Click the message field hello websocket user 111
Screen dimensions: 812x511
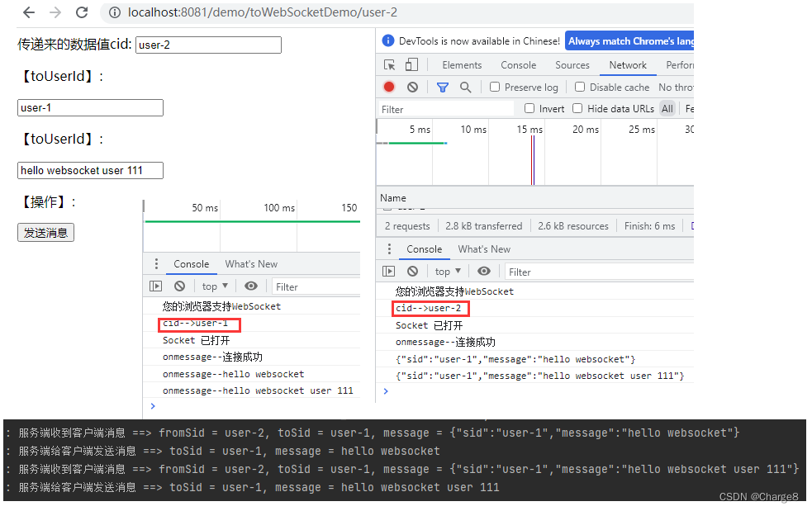tap(90, 170)
